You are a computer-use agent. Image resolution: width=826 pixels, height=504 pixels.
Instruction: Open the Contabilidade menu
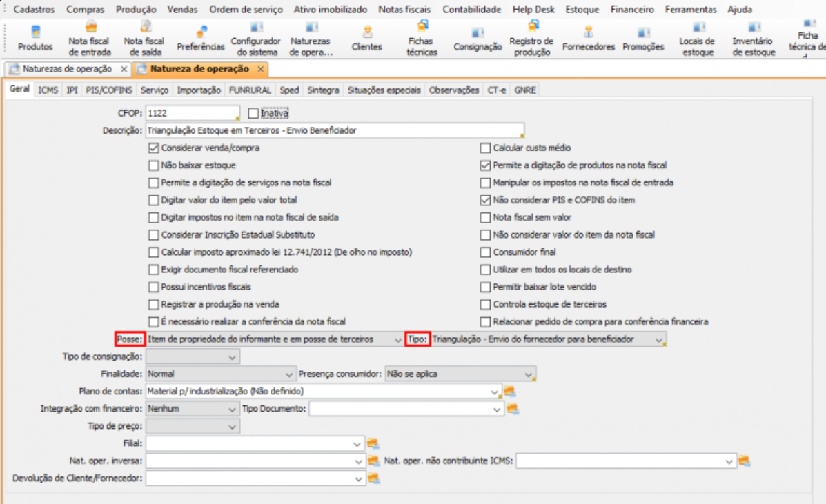(x=472, y=10)
